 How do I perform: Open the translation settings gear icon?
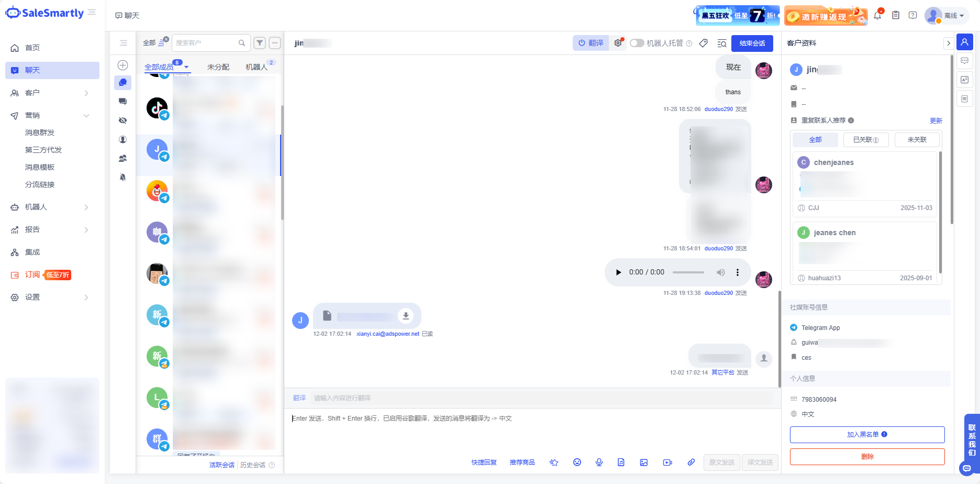click(x=618, y=43)
